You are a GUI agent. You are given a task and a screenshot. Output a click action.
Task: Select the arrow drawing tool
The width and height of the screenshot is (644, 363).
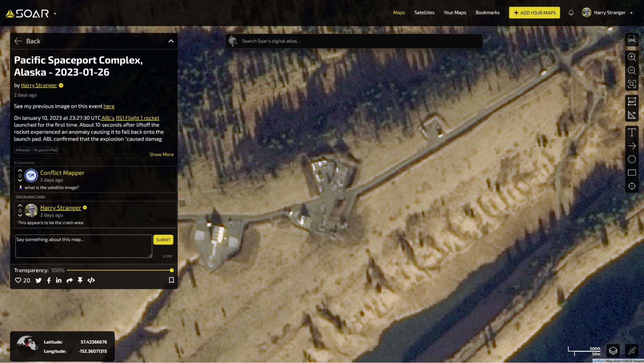tap(632, 146)
